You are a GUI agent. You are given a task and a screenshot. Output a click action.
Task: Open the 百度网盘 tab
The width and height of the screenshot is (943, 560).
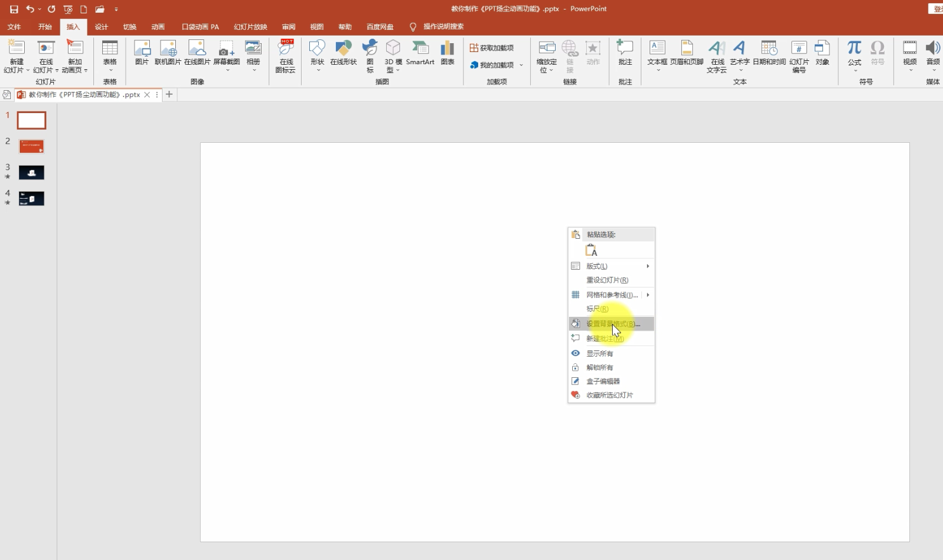[x=380, y=27]
